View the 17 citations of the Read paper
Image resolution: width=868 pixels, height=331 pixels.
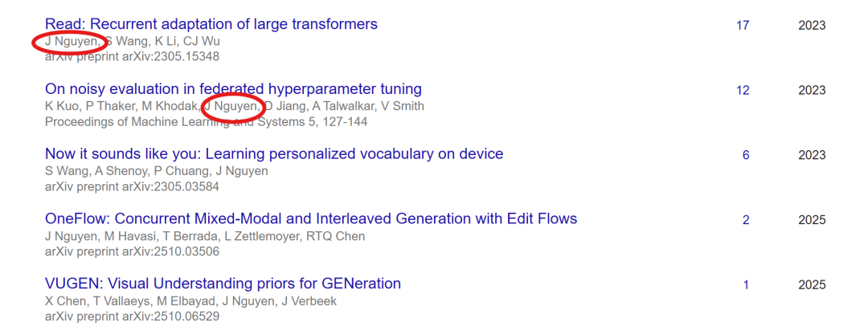point(743,25)
